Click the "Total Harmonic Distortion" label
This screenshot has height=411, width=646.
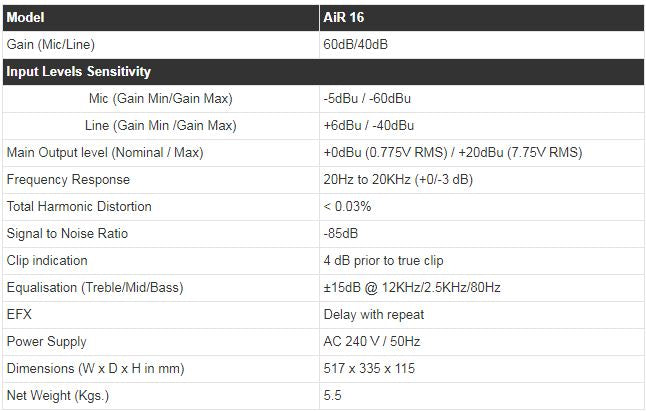pyautogui.click(x=79, y=207)
